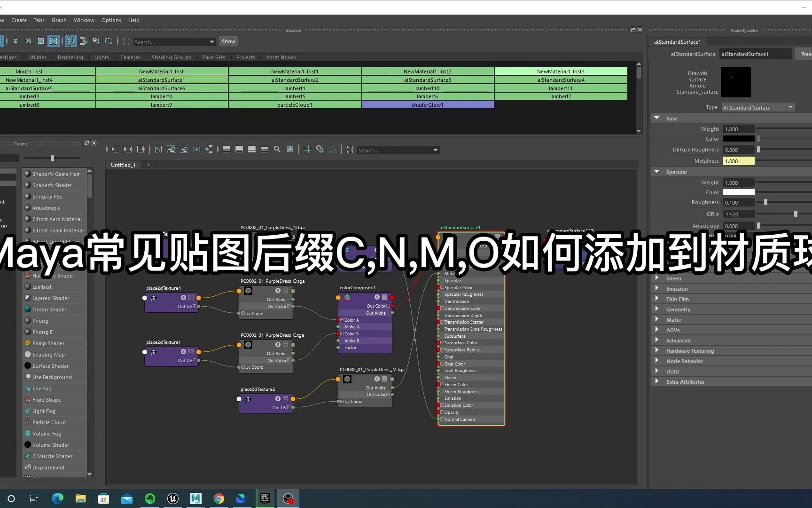Select the medium swatch size icon
This screenshot has height=508, width=812.
(28, 41)
